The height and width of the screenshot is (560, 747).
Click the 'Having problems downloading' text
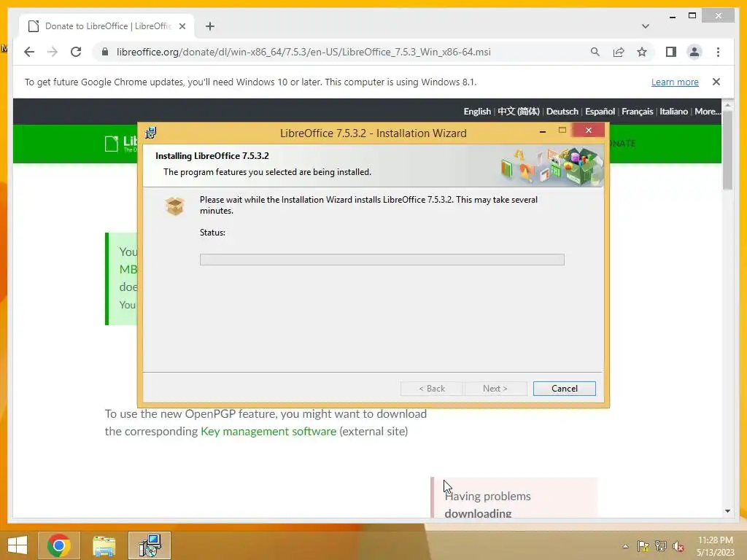pos(487,505)
